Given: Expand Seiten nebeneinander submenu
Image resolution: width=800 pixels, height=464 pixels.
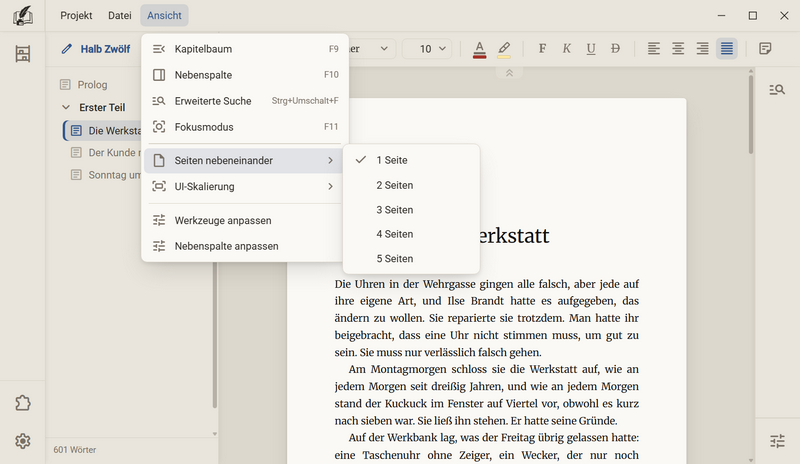Looking at the screenshot, I should click(x=245, y=161).
